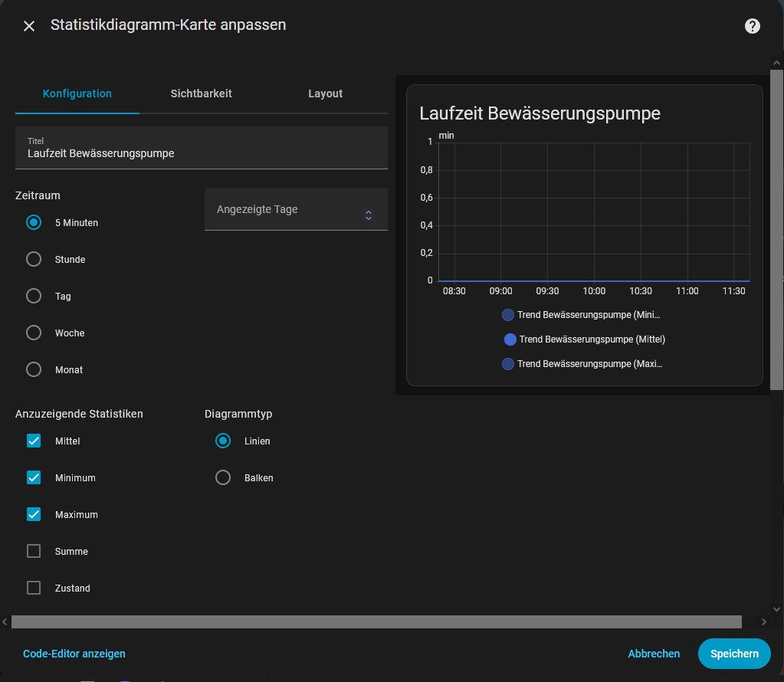This screenshot has width=784, height=682.
Task: Uncheck the Mittel statistics checkbox
Action: 34,441
